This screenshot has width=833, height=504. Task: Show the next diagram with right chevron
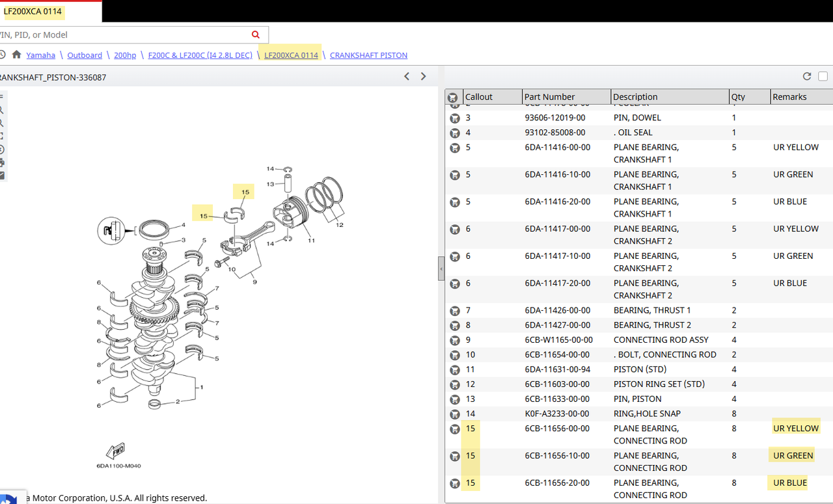[424, 76]
